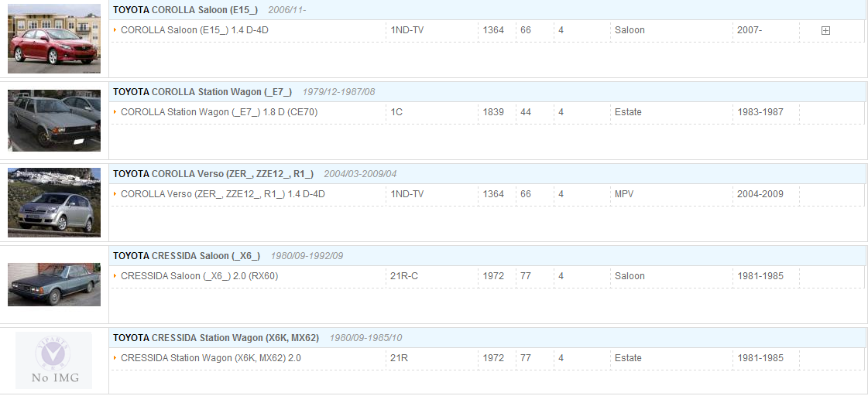The image size is (868, 396).
Task: Click orange arrow beside COROLLA Station Wagon 1.8 D
Action: (x=115, y=111)
